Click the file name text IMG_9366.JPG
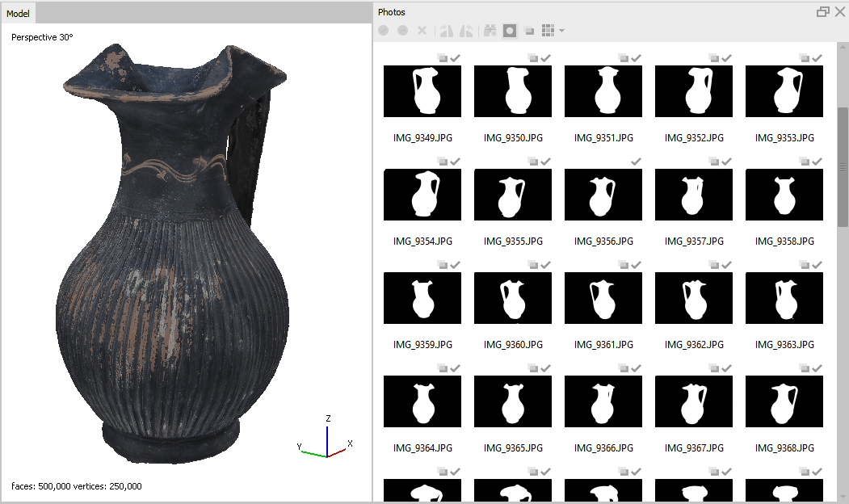This screenshot has width=849, height=504. click(603, 447)
